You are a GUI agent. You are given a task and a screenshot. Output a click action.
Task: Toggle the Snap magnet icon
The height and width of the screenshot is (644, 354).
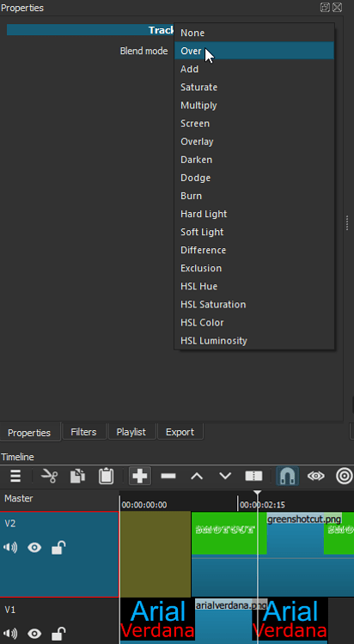[287, 477]
